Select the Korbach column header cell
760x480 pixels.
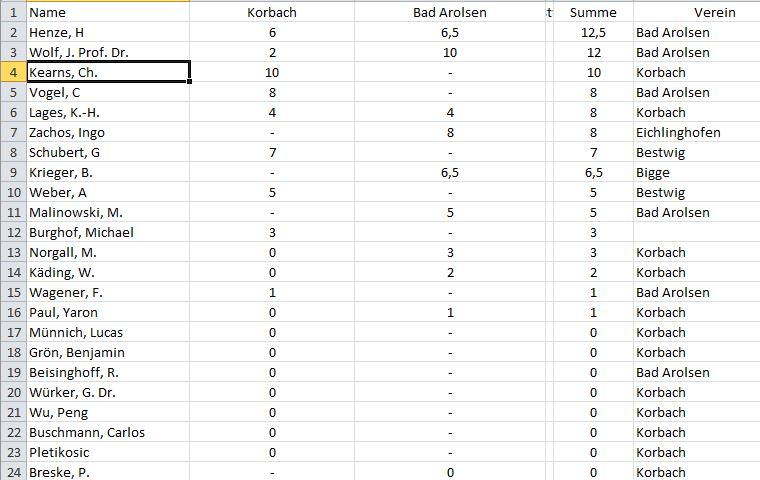pyautogui.click(x=272, y=12)
